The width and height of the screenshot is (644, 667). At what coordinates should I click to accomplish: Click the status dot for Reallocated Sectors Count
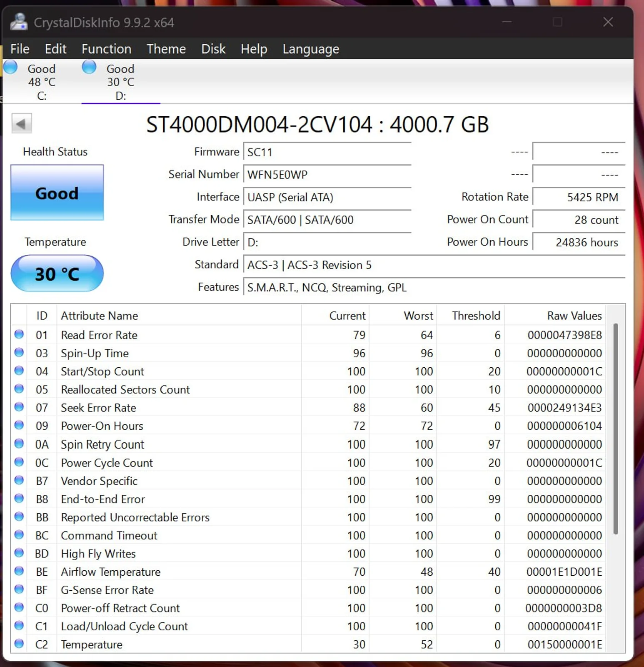[19, 389]
